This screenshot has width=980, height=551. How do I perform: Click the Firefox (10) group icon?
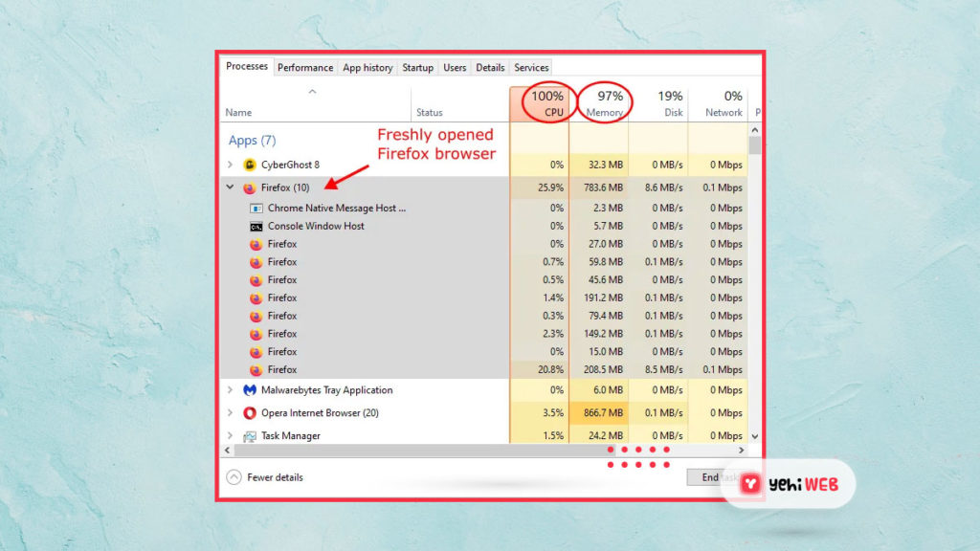[250, 187]
